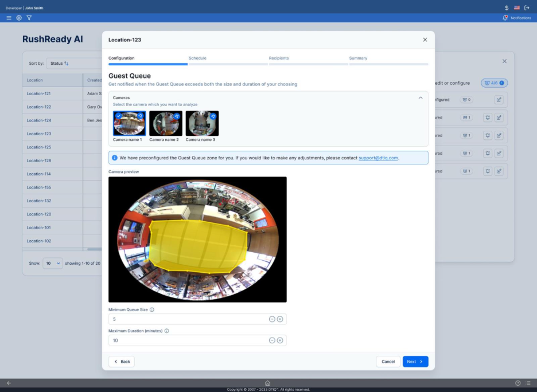Select the Camera name 2 thumbnail
537x392 pixels.
coord(165,123)
